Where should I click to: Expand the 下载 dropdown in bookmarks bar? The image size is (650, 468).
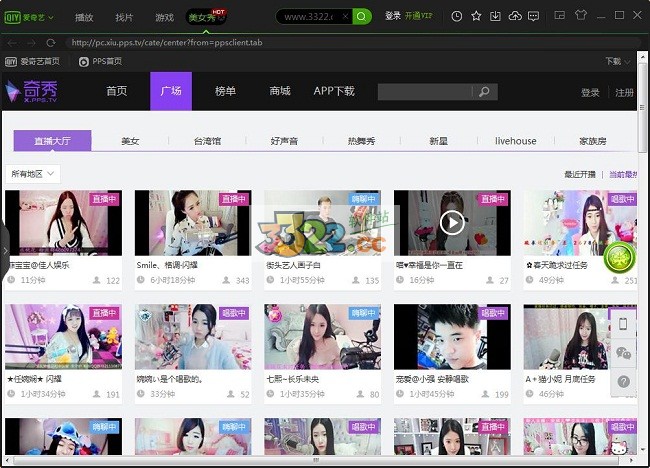[617, 61]
